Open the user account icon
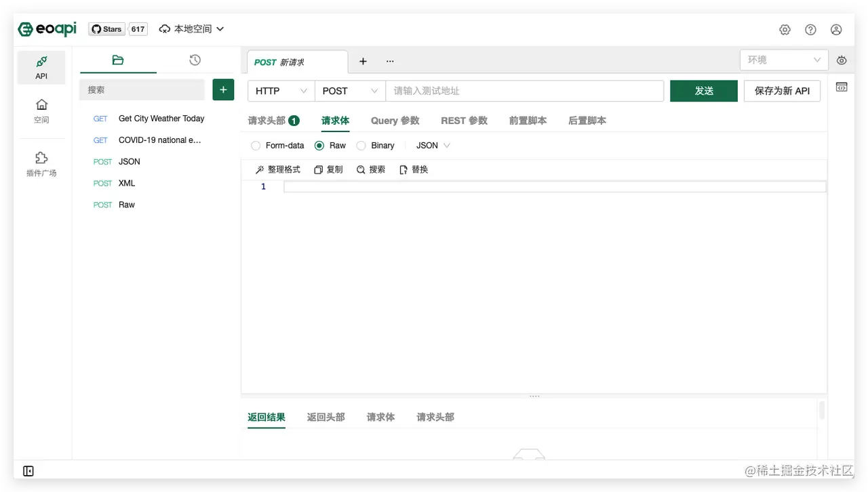The height and width of the screenshot is (492, 868). (x=836, y=30)
